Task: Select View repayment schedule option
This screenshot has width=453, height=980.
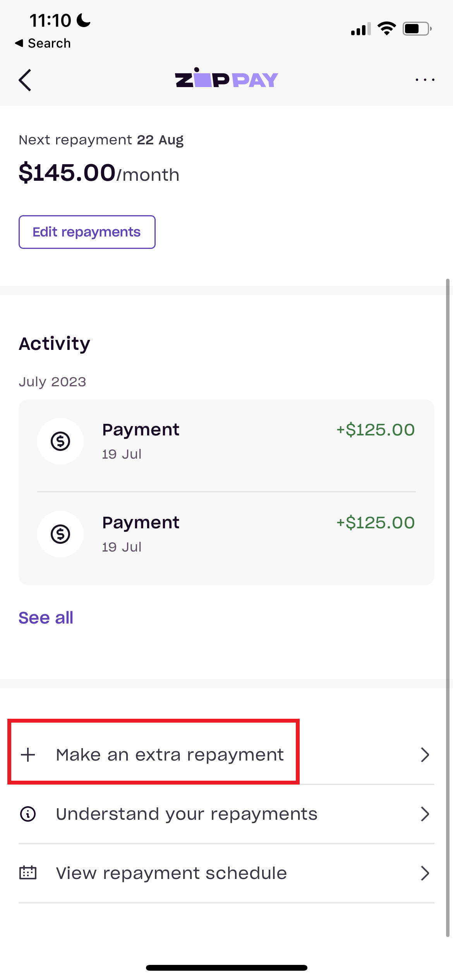Action: point(171,873)
